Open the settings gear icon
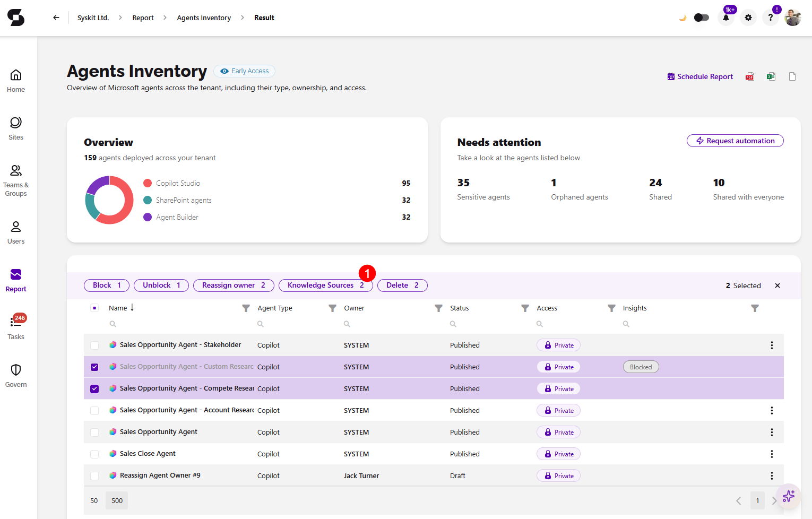 click(x=748, y=18)
